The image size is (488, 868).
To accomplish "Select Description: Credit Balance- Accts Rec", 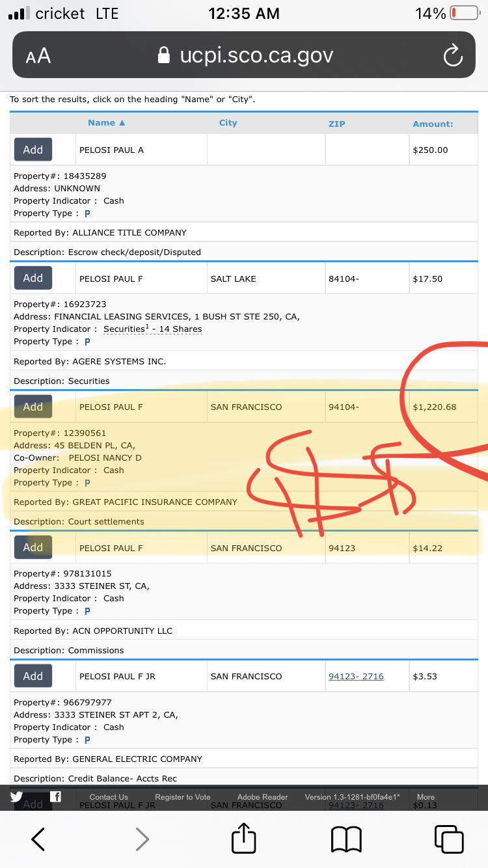I will (x=95, y=778).
